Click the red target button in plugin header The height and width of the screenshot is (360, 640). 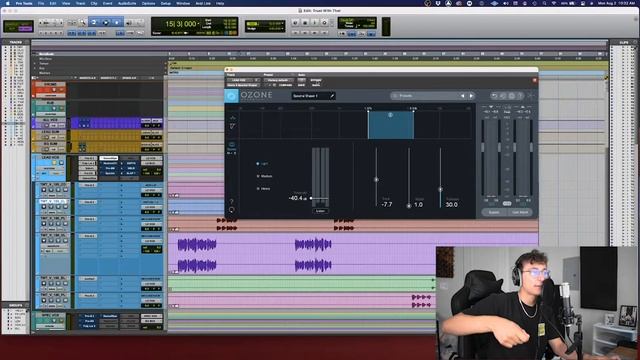(534, 80)
